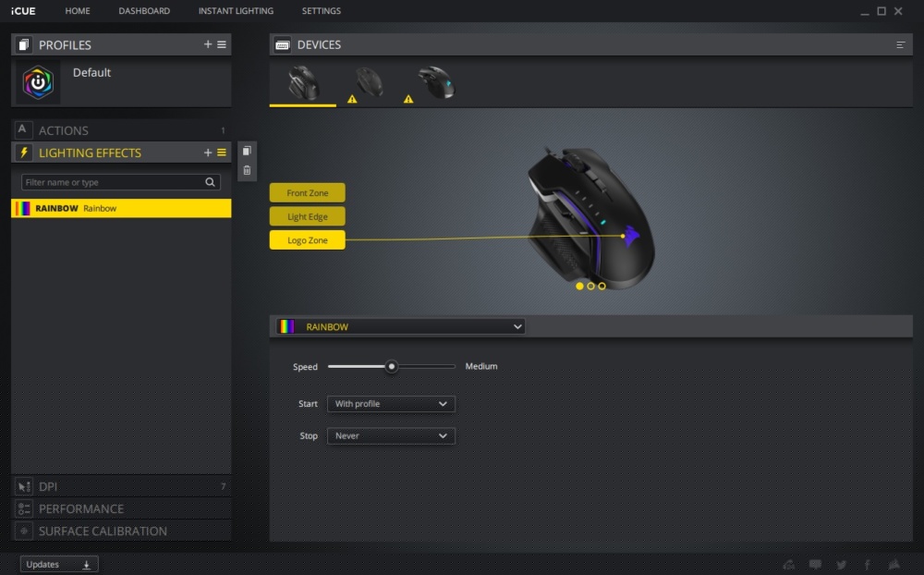This screenshot has width=924, height=575.
Task: Click the illuminated logo on the mouse image
Action: coord(631,236)
